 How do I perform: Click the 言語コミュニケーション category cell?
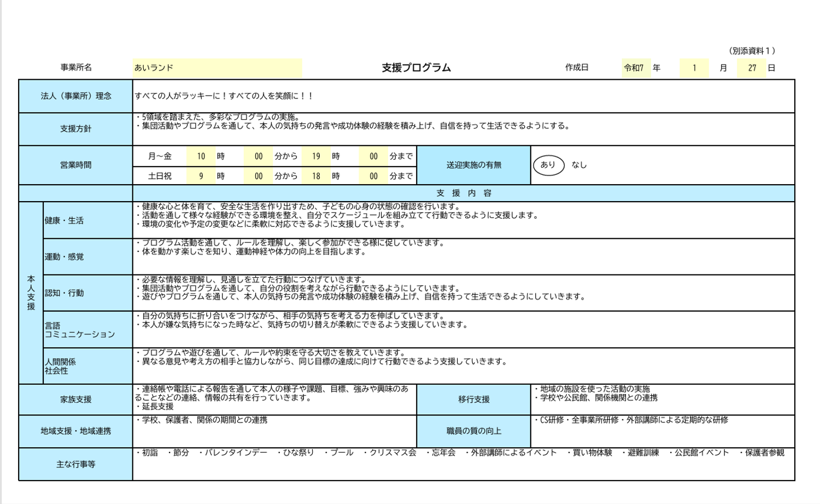click(x=88, y=330)
